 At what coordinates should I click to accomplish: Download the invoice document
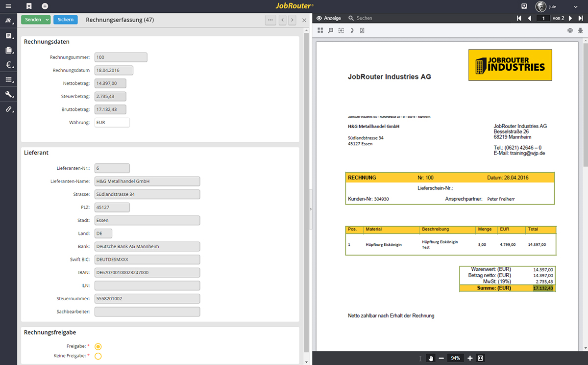click(x=581, y=30)
